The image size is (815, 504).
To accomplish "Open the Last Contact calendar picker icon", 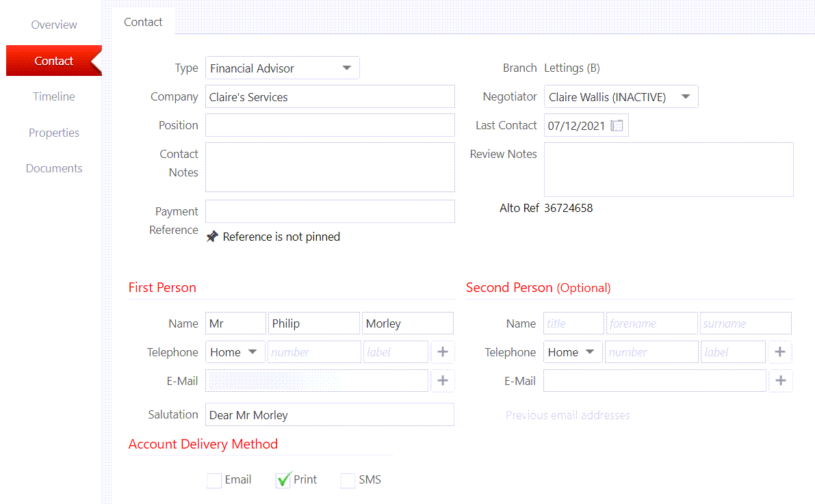I will point(617,126).
